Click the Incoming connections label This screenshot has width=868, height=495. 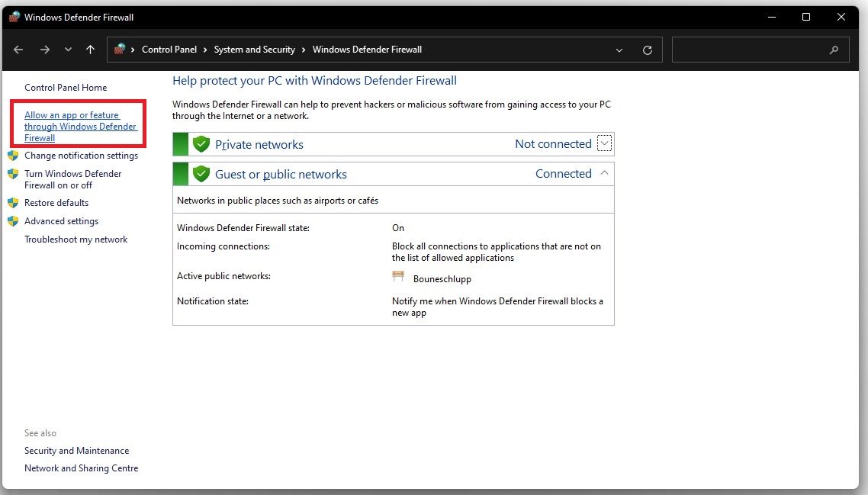[223, 246]
